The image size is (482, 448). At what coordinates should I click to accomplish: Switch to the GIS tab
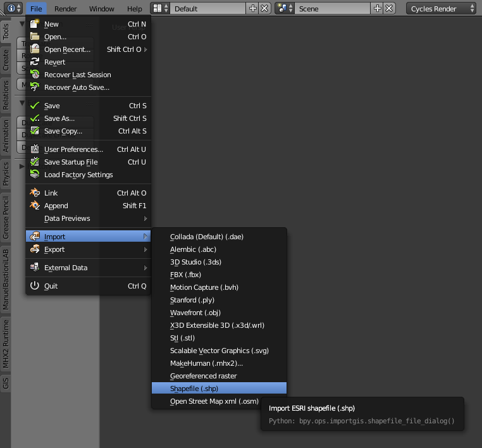click(x=6, y=383)
